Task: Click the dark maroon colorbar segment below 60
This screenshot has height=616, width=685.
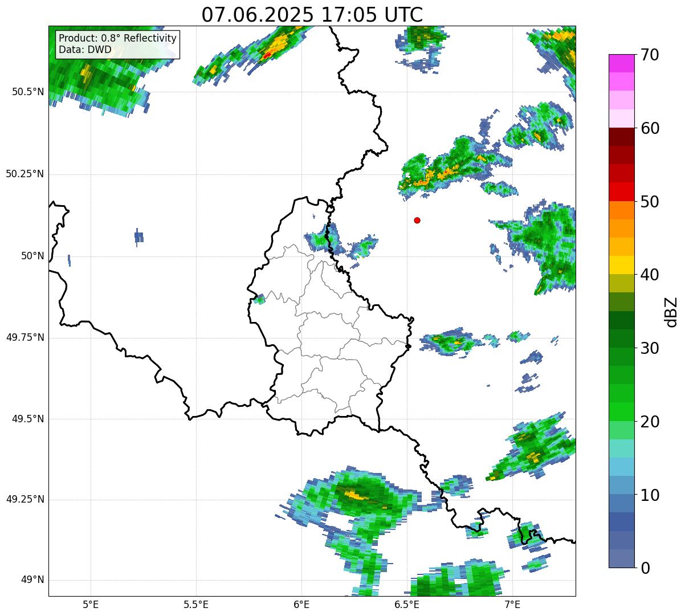Action: (622, 137)
